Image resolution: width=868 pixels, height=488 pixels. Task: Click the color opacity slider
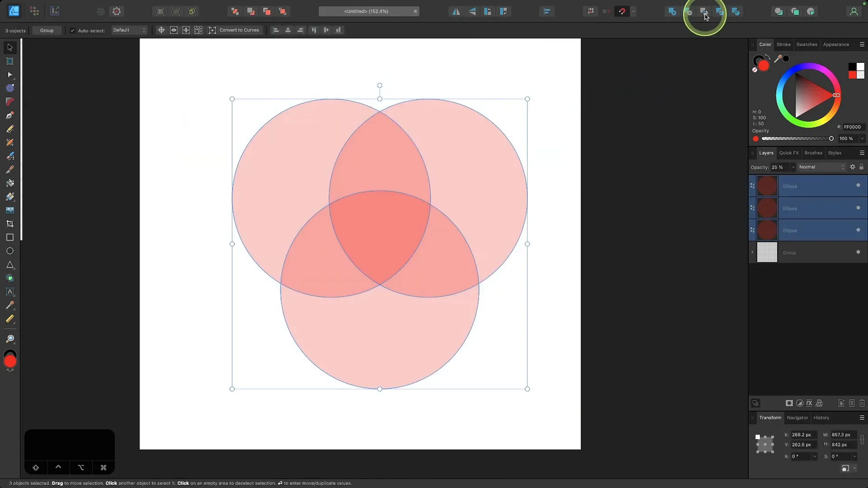pyautogui.click(x=796, y=139)
